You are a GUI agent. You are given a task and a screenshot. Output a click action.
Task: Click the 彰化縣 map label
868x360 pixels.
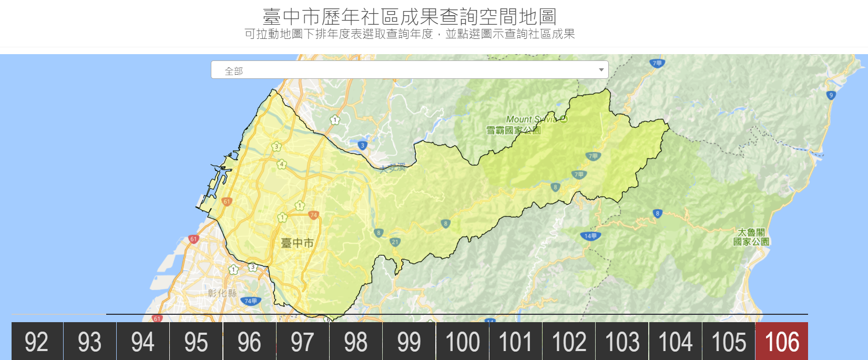[222, 293]
